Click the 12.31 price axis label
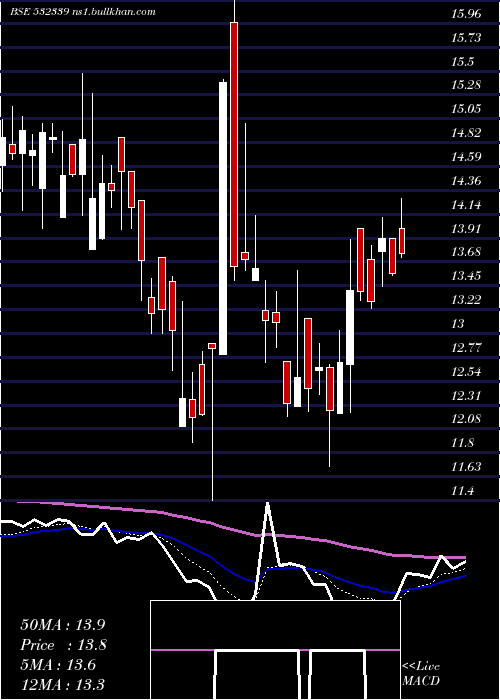This screenshot has width=500, height=700. click(466, 396)
